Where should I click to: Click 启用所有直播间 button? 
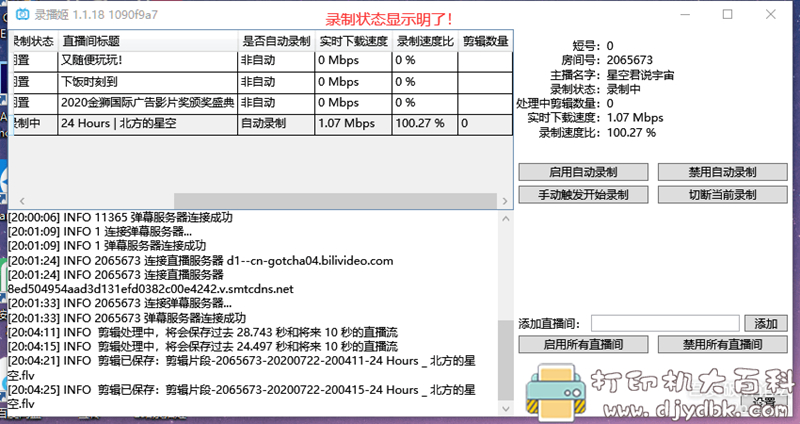(x=583, y=344)
